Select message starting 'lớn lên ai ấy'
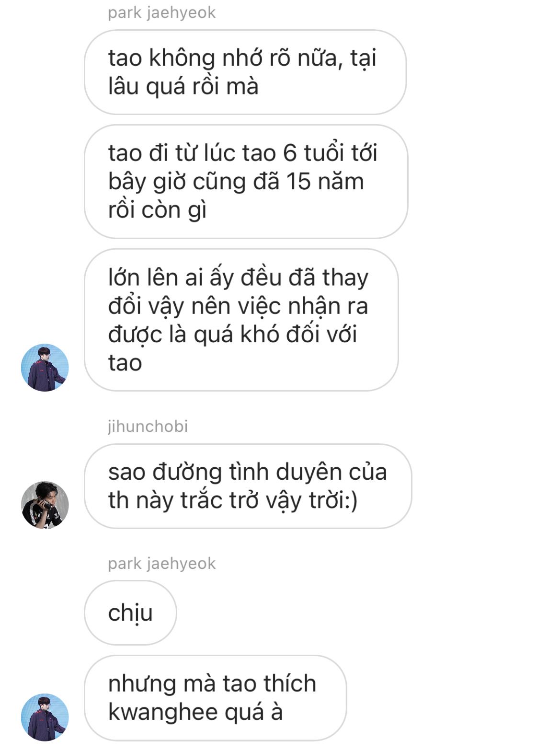The height and width of the screenshot is (752, 560). 241,320
